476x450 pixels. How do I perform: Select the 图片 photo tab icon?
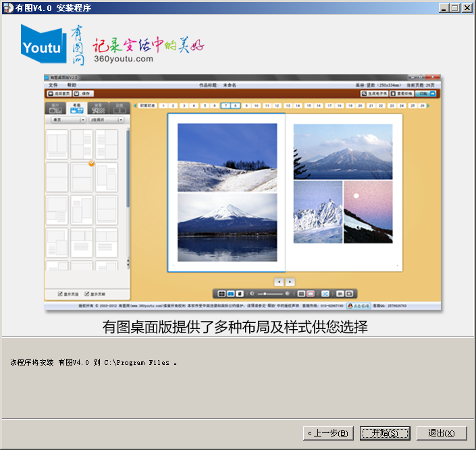(55, 108)
